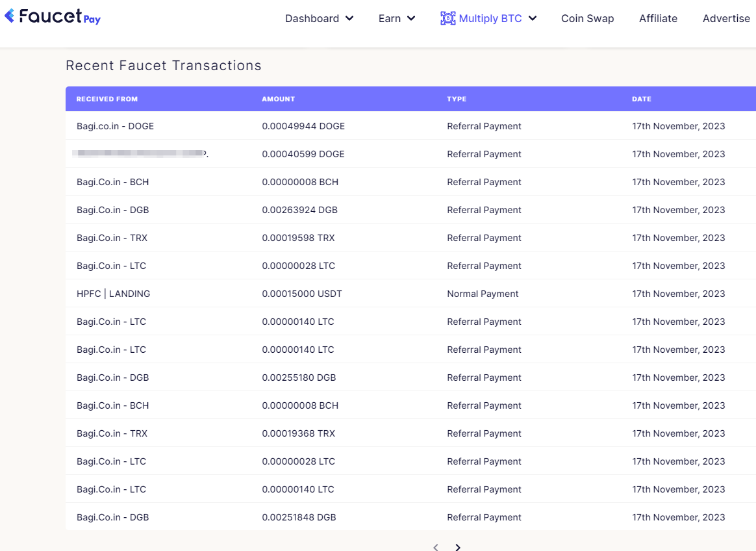
Task: Expand the Earn menu chevron
Action: pos(410,18)
